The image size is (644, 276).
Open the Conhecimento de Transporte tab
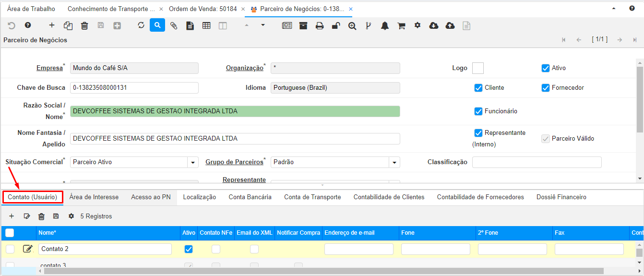tap(111, 9)
